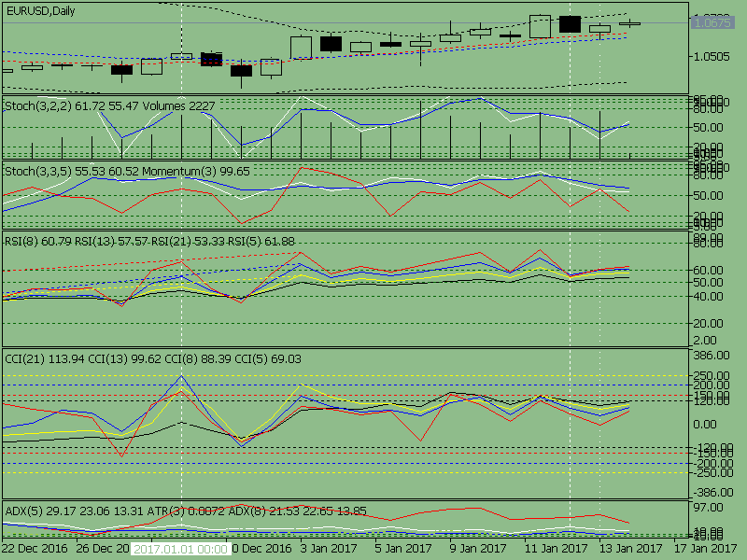
Task: Click the 9 Jan 2017 date label
Action: [x=478, y=549]
